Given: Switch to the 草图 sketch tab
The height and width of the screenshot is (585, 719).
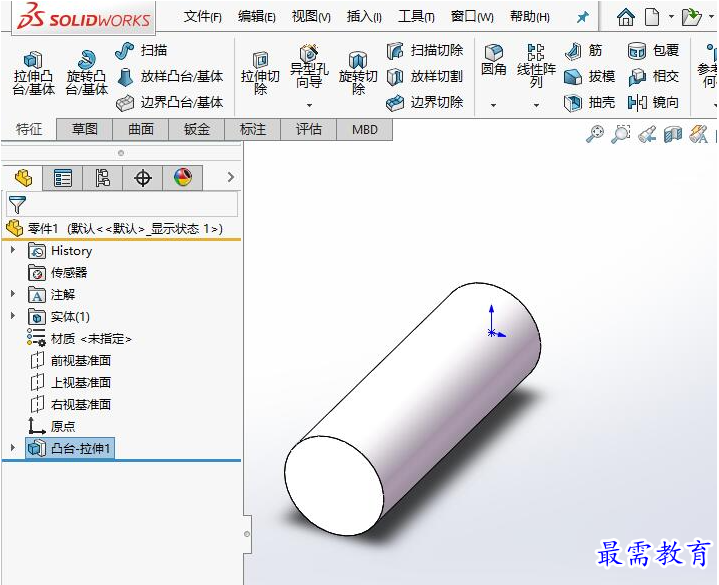Looking at the screenshot, I should [x=85, y=129].
